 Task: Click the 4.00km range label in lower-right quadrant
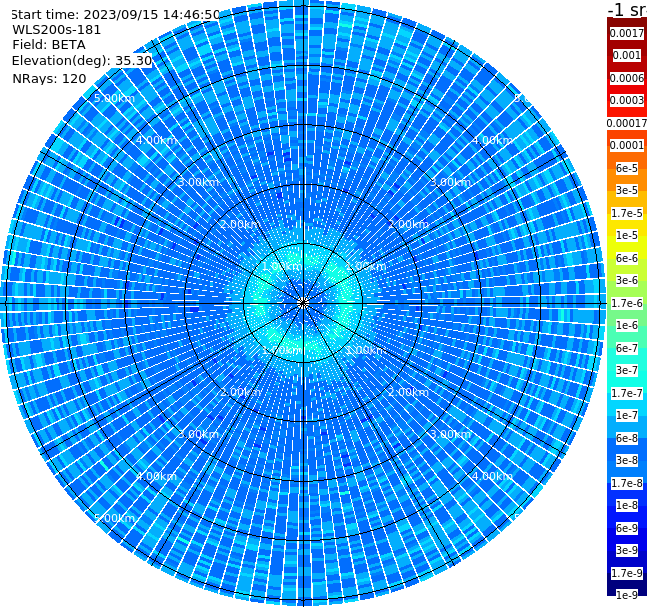click(492, 476)
